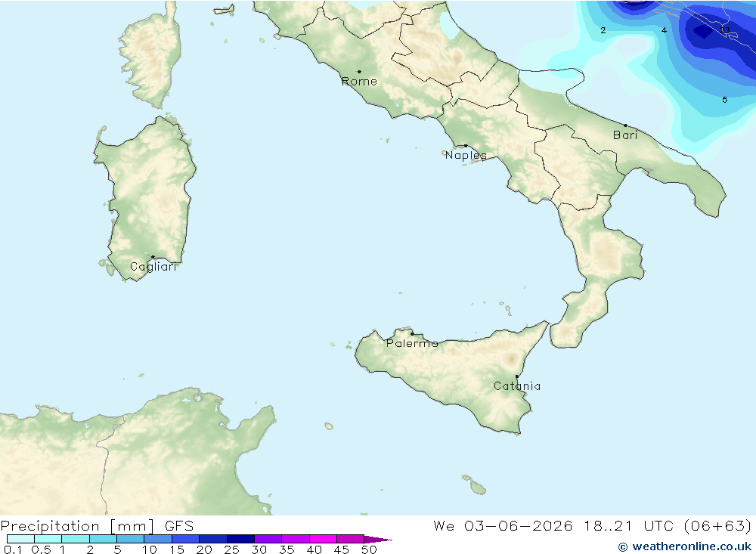Image resolution: width=756 pixels, height=554 pixels.
Task: Select the 45–50 mm legend swatch
Action: [351, 539]
